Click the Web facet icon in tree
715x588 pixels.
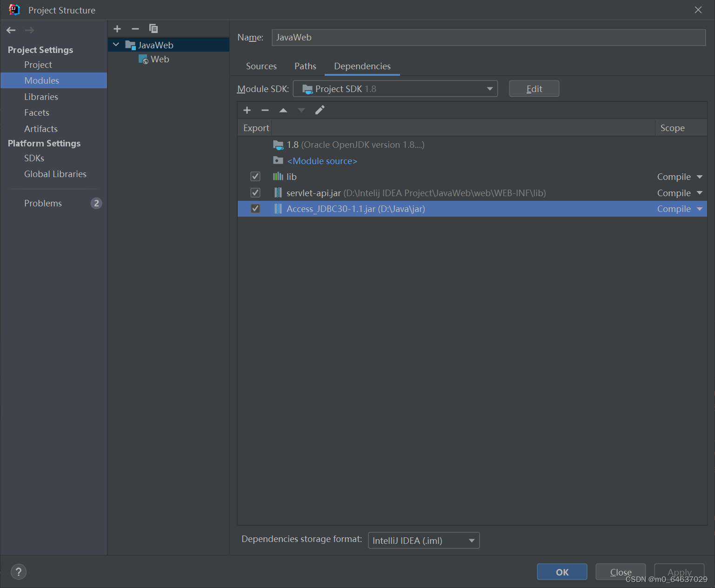[143, 59]
